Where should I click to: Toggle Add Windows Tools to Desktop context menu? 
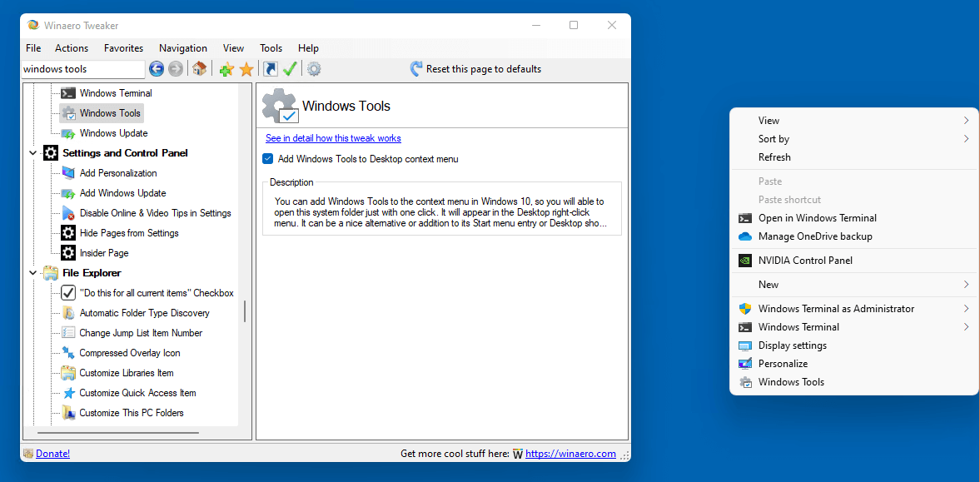tap(267, 159)
